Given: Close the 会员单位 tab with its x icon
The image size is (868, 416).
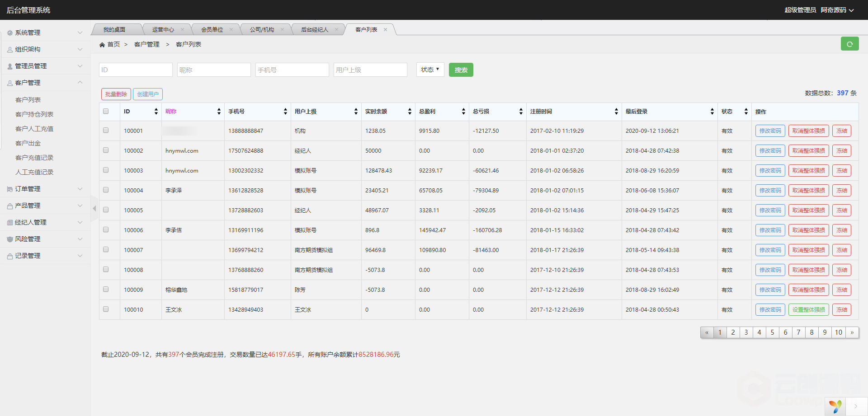Looking at the screenshot, I should point(231,30).
